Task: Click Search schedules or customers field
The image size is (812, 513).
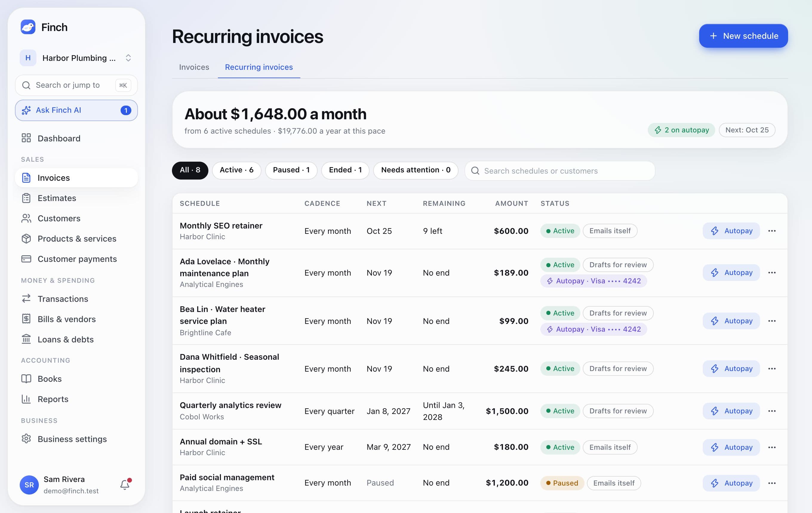Action: (x=560, y=171)
